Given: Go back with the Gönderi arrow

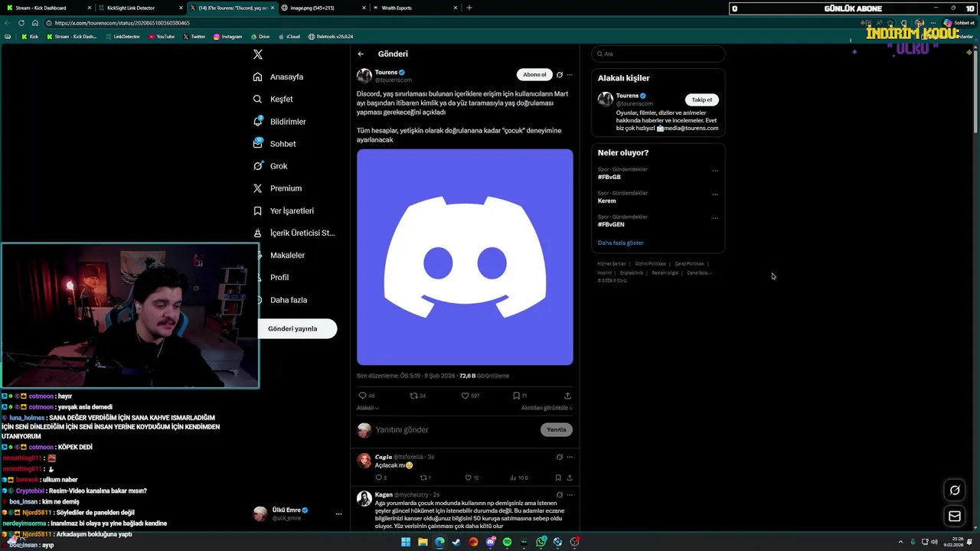Looking at the screenshot, I should point(361,54).
